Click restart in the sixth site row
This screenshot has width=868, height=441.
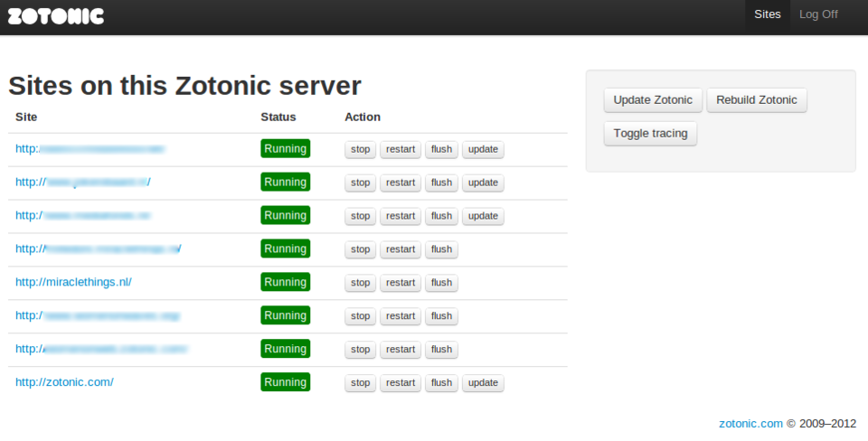pos(401,316)
